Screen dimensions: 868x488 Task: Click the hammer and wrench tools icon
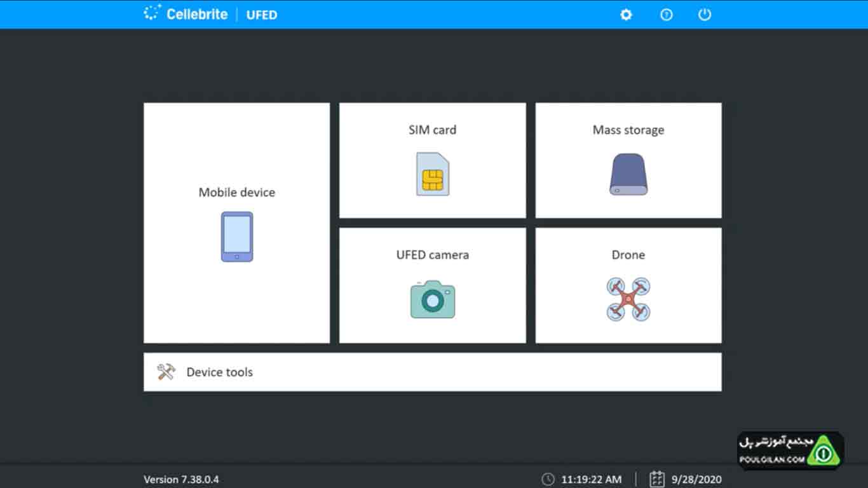click(x=166, y=372)
